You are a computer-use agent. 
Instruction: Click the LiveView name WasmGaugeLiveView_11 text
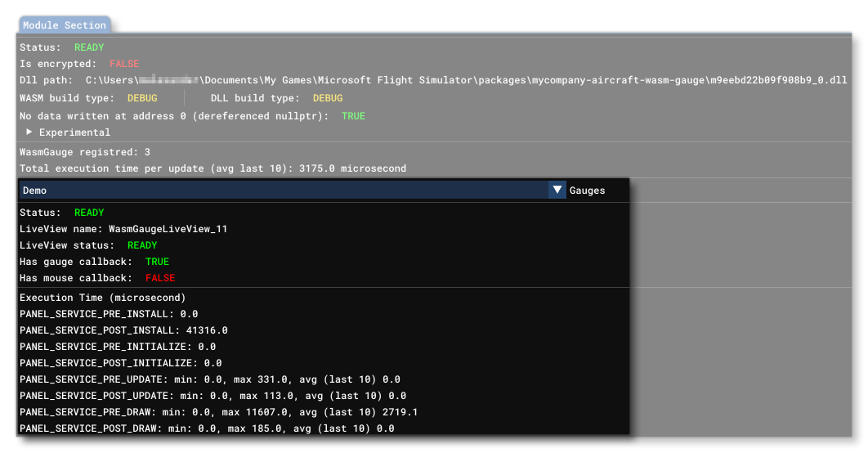coord(168,229)
